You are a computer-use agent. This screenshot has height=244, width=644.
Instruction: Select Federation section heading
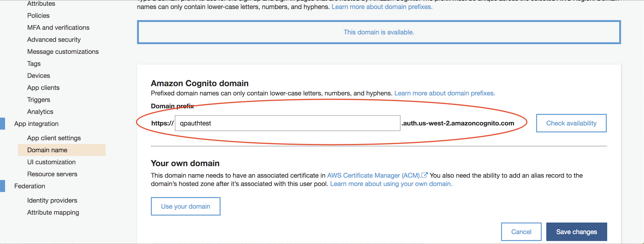click(x=30, y=186)
